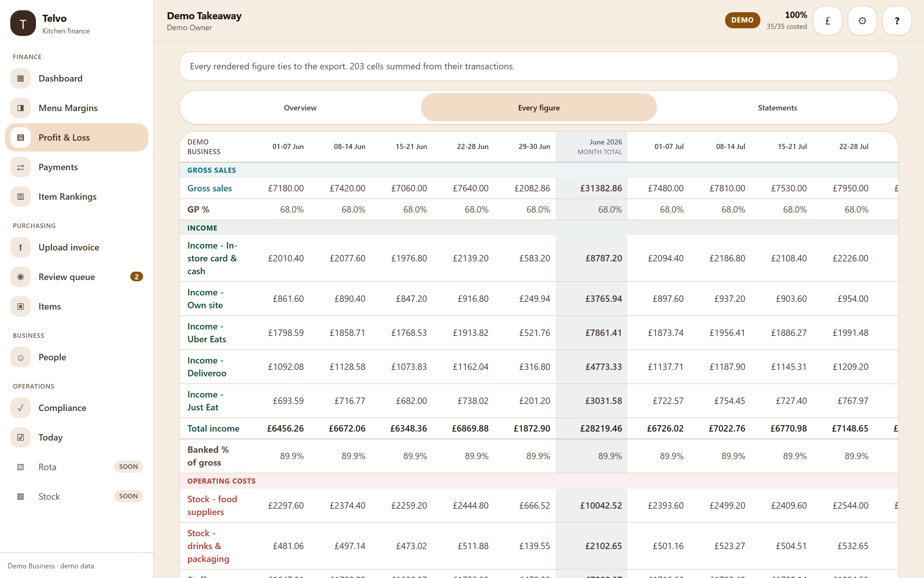The image size is (924, 578).
Task: Click the SOON tag next to Stock
Action: point(128,496)
